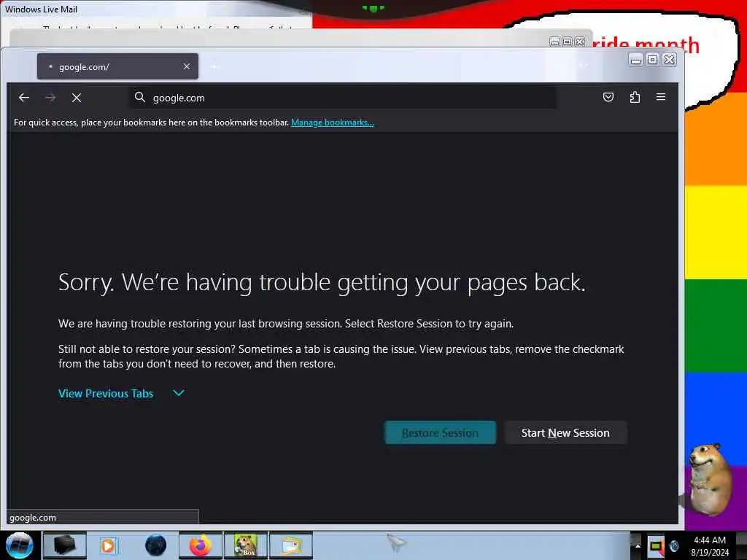Screen dimensions: 747x560
Task: Open the dark globe browser in taskbar
Action: tap(155, 545)
